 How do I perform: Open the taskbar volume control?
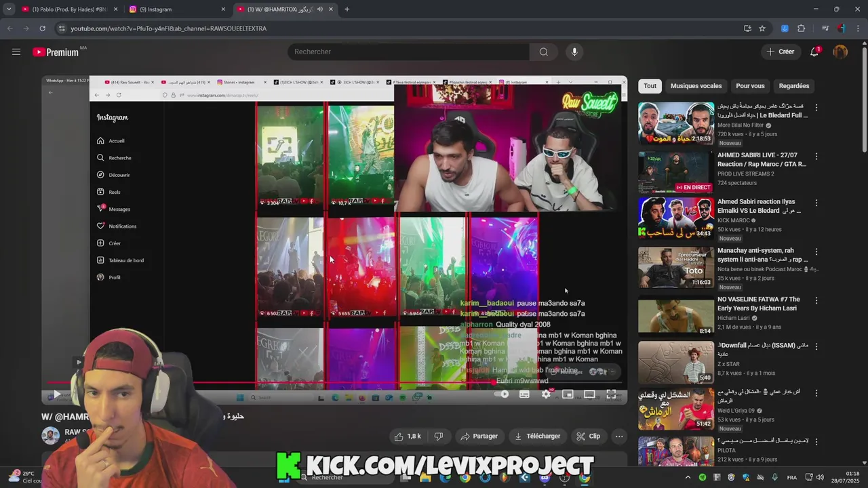[x=818, y=478]
